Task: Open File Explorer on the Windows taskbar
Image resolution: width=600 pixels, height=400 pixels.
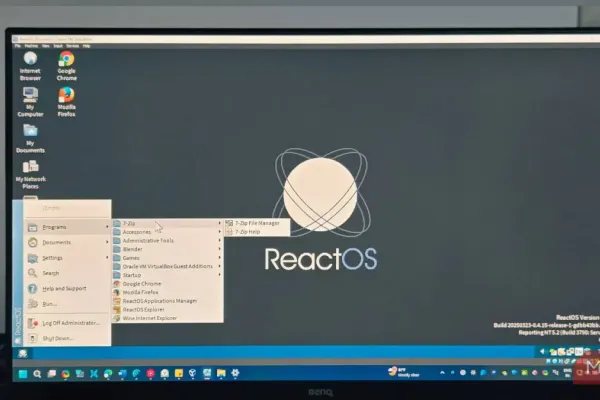Action: pos(221,373)
